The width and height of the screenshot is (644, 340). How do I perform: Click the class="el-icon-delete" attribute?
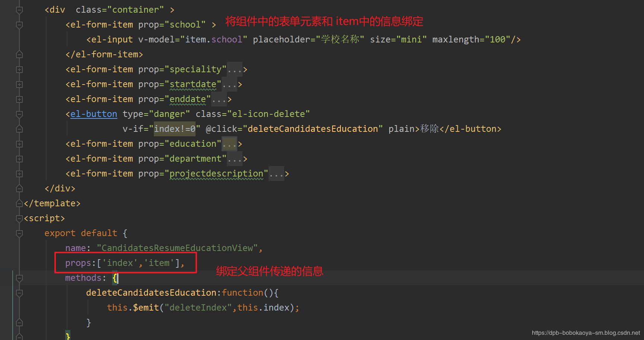pyautogui.click(x=253, y=114)
